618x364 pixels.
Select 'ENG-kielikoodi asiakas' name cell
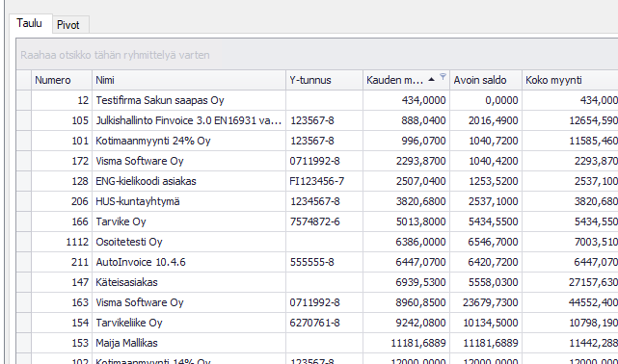point(189,181)
